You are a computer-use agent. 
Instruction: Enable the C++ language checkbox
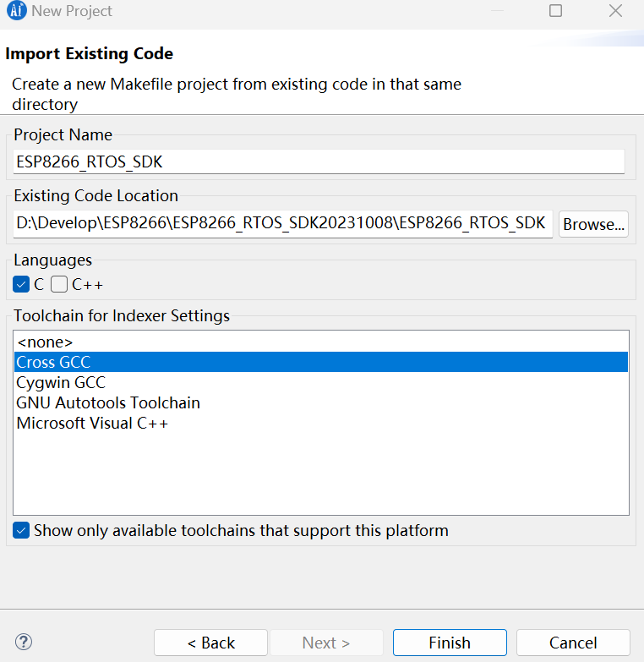click(x=59, y=284)
